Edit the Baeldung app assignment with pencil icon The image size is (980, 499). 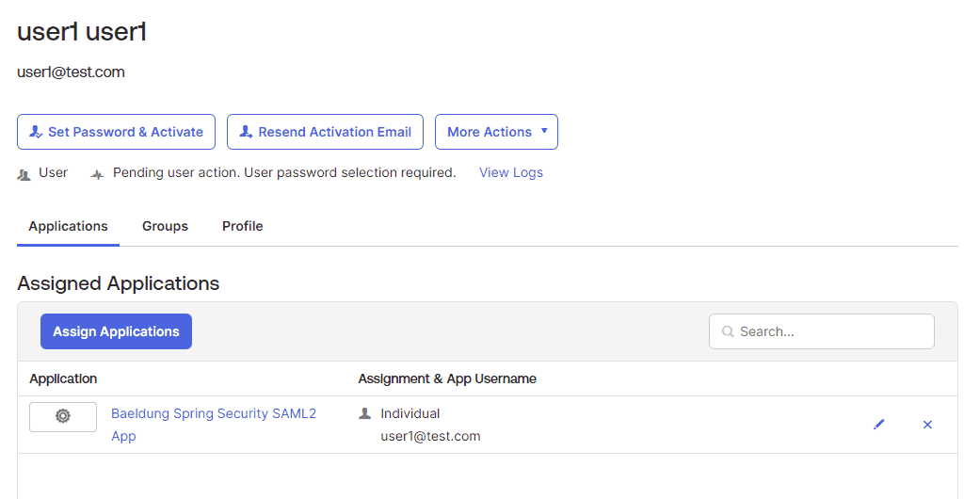tap(879, 425)
